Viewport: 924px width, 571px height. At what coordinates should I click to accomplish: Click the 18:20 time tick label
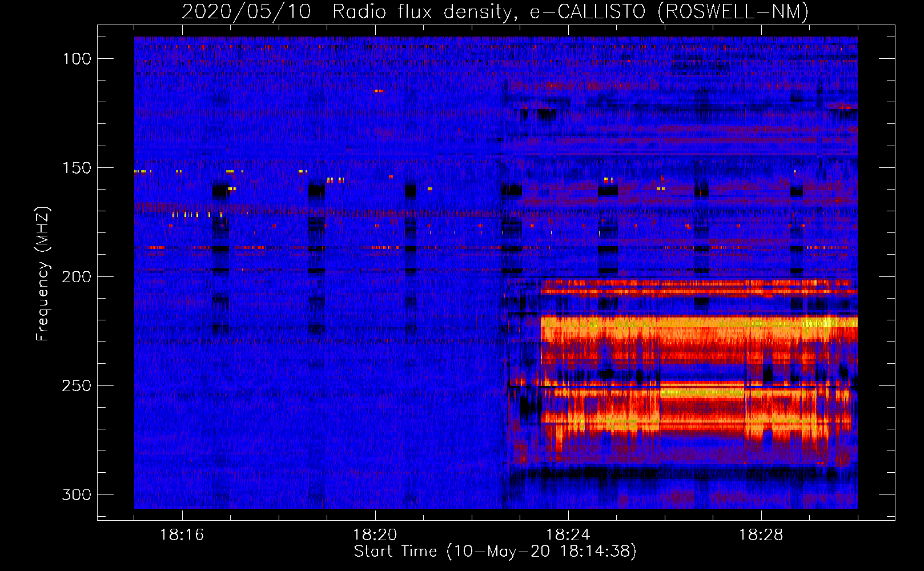(375, 535)
